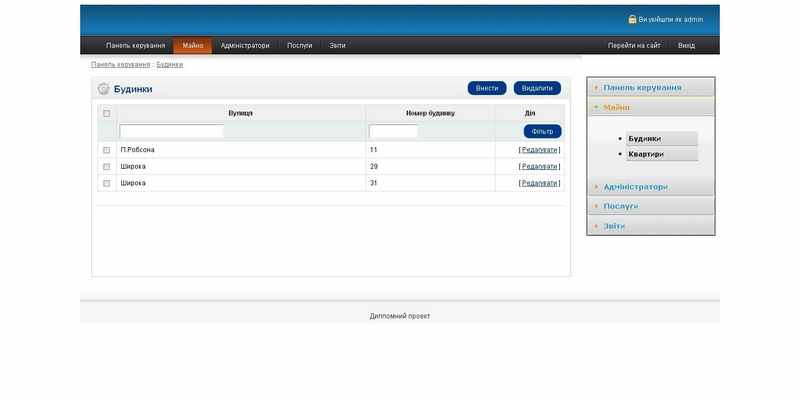This screenshot has height=394, width=800.
Task: Check the box for Широка 29 row
Action: (107, 166)
